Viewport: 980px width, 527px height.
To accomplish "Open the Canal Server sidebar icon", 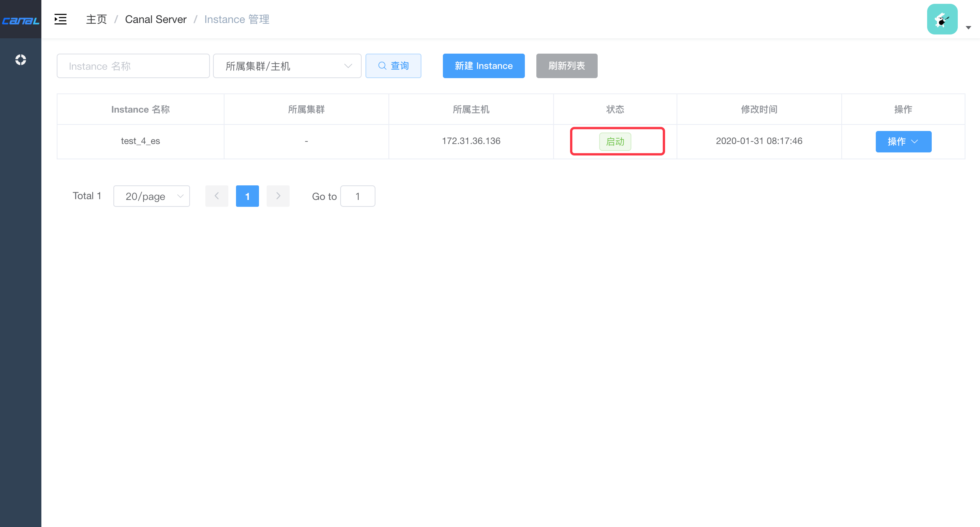I will click(x=21, y=60).
